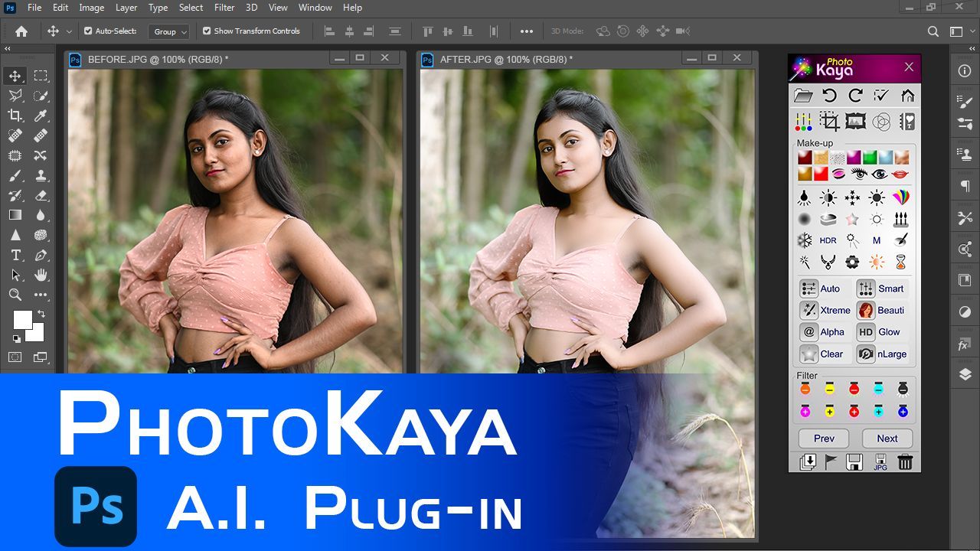Click the undo arrow in PhotoKaya panel
The image size is (980, 551).
[829, 96]
